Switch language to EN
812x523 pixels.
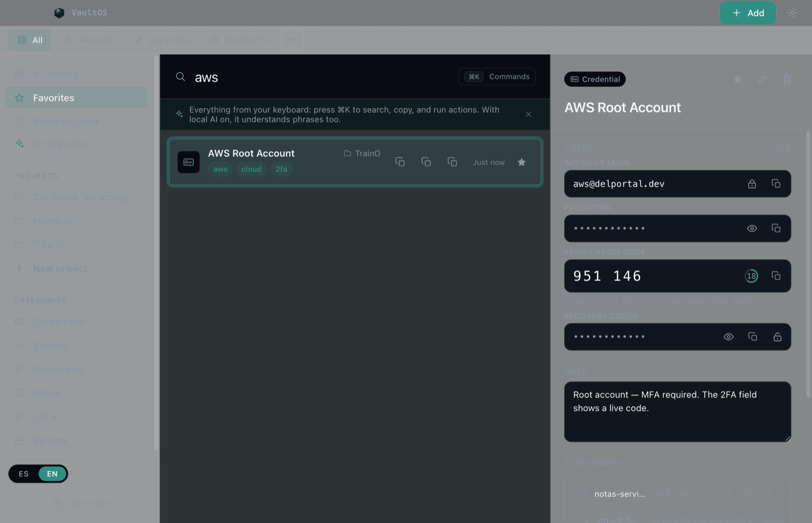(52, 474)
